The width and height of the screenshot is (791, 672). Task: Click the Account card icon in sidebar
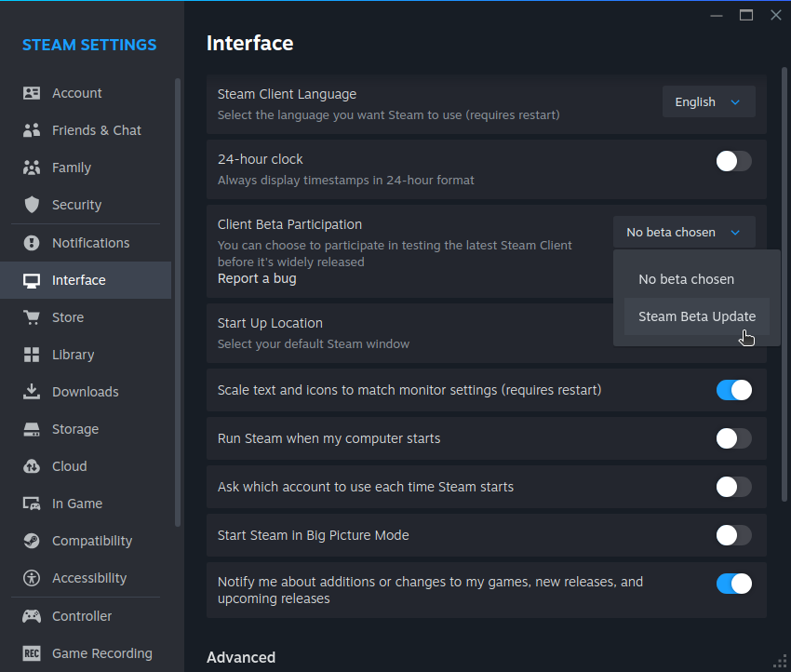coord(32,93)
